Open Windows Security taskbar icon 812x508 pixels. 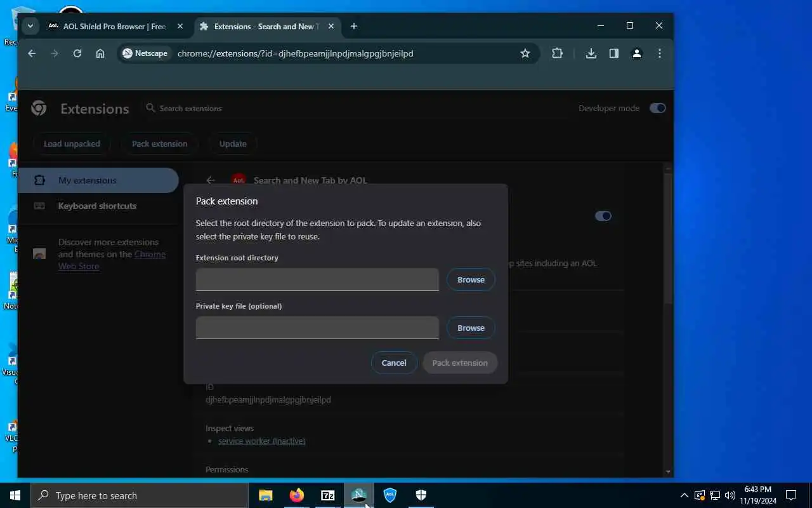(x=421, y=495)
